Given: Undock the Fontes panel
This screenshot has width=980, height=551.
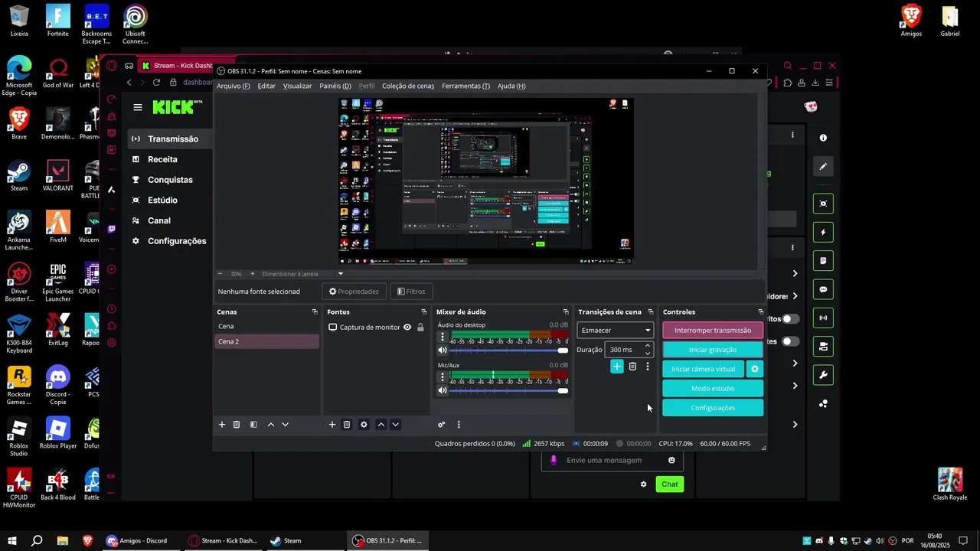Looking at the screenshot, I should 424,311.
